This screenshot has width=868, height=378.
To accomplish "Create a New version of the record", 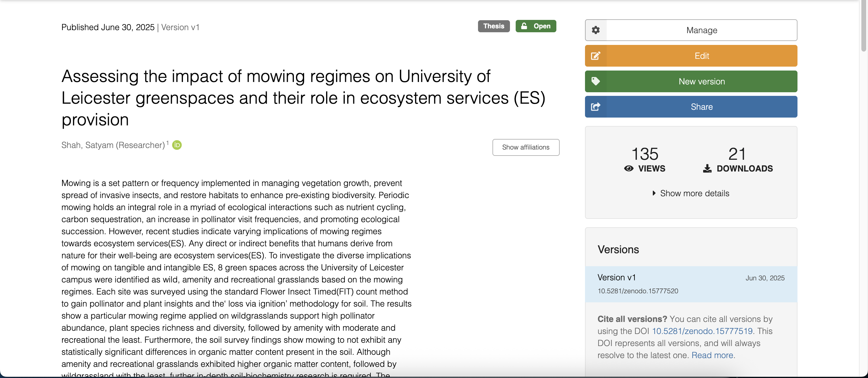I will coord(701,81).
